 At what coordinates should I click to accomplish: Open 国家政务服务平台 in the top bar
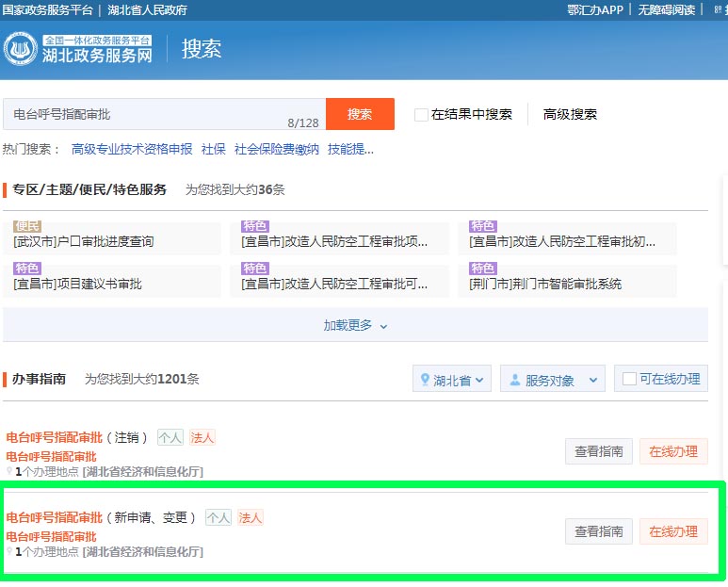point(48,9)
